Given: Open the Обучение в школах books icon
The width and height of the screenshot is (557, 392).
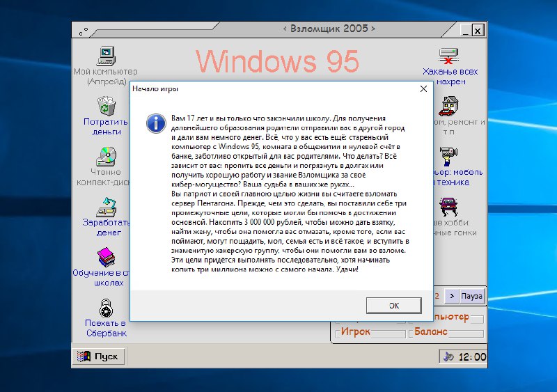Looking at the screenshot, I should [x=107, y=258].
